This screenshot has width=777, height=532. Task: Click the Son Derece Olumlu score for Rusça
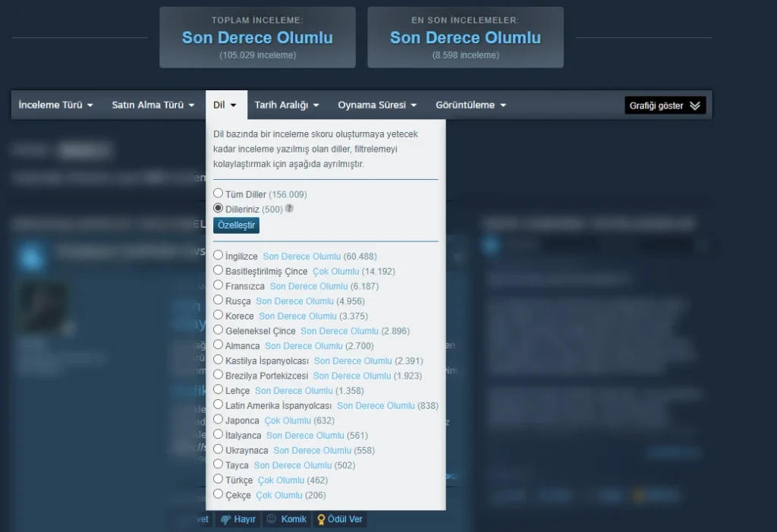[x=295, y=301]
